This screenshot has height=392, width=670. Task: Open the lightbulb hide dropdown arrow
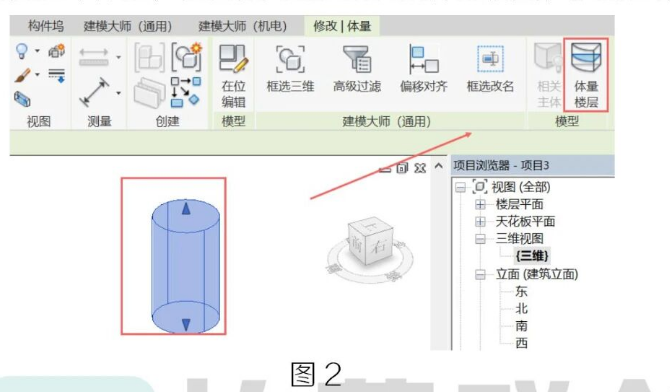pyautogui.click(x=37, y=51)
